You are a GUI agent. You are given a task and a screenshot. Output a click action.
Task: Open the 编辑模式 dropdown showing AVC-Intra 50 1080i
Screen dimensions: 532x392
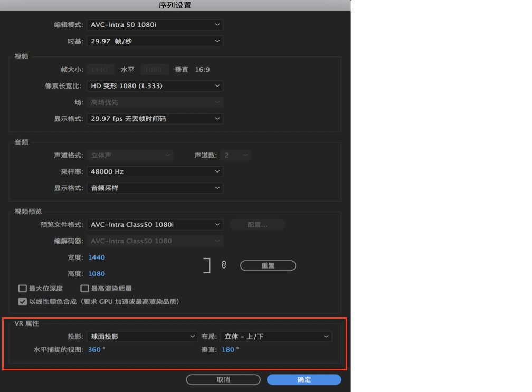[155, 24]
